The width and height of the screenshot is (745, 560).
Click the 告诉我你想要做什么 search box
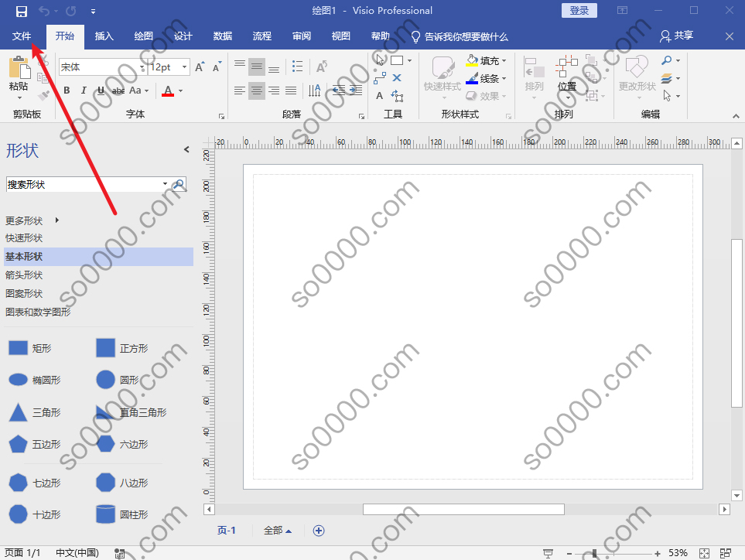(x=460, y=36)
